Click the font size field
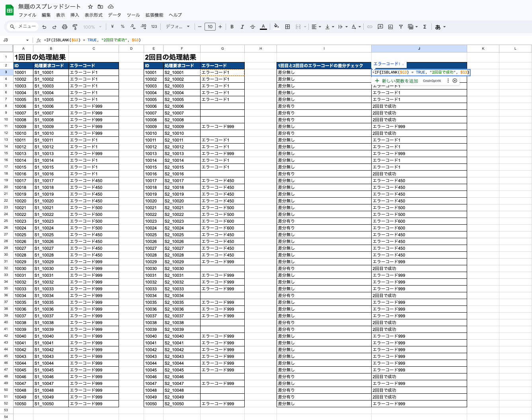The image size is (532, 420). pyautogui.click(x=210, y=27)
